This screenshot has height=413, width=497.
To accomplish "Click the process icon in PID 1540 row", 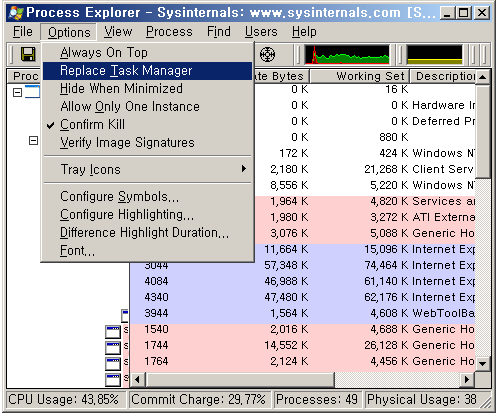I will point(113,331).
